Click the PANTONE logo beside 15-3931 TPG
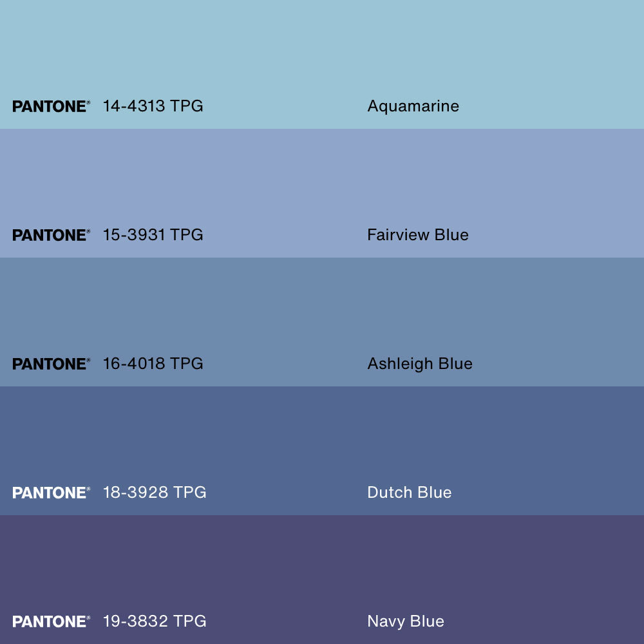The image size is (644, 644). [51, 235]
